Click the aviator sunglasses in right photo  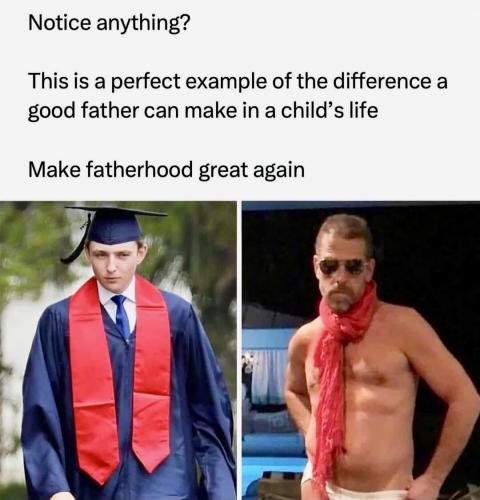pyautogui.click(x=342, y=266)
